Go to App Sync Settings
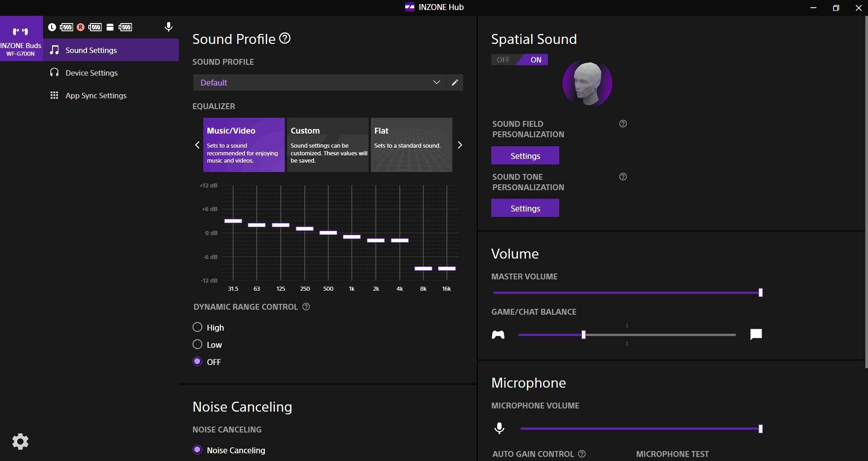Screen dimensions: 868x461 [96, 96]
